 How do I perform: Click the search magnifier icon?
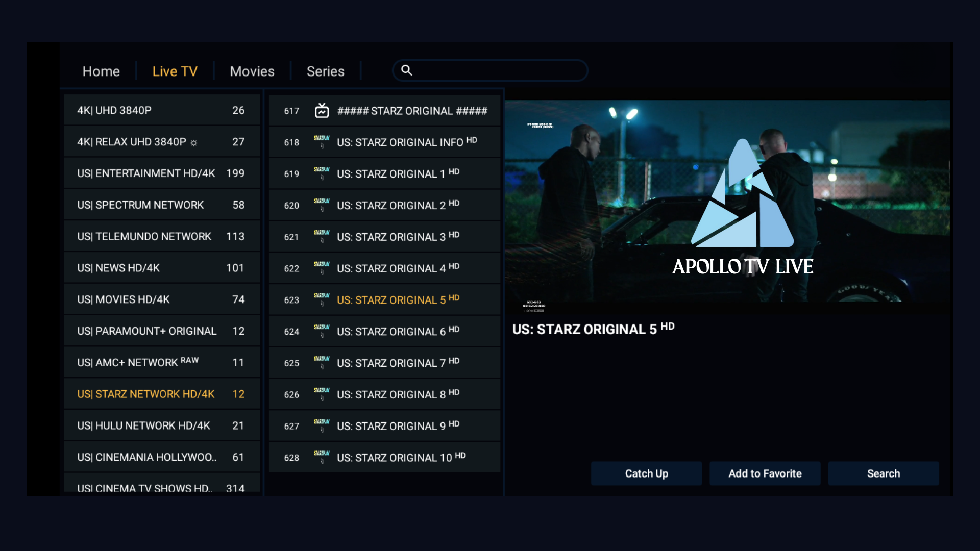point(407,70)
